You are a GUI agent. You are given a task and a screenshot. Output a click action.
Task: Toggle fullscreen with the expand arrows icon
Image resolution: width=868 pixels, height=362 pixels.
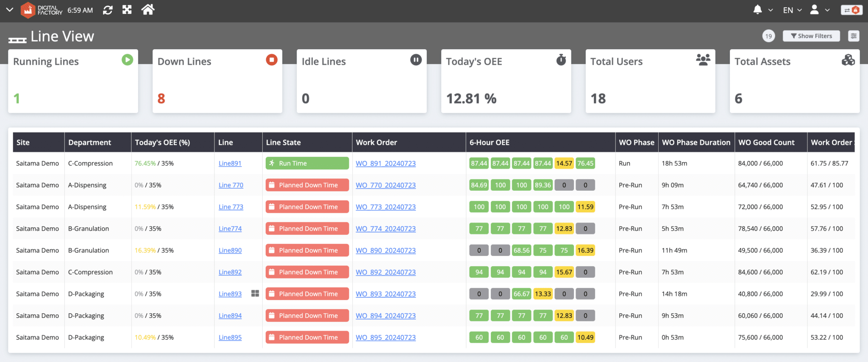coord(127,10)
